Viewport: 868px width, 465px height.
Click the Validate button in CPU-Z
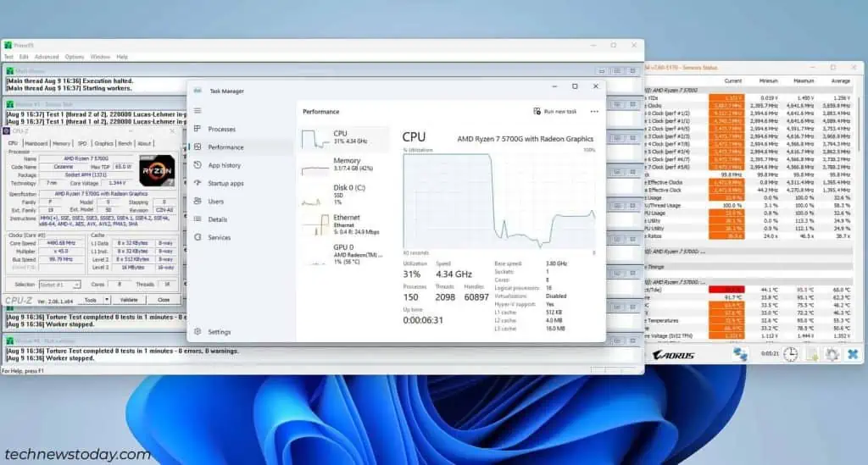129,300
